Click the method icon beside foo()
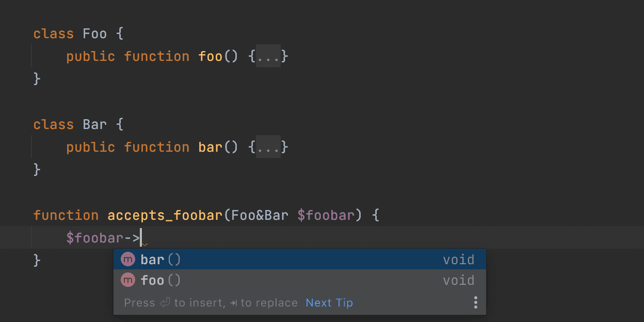The width and height of the screenshot is (644, 322). pyautogui.click(x=127, y=280)
